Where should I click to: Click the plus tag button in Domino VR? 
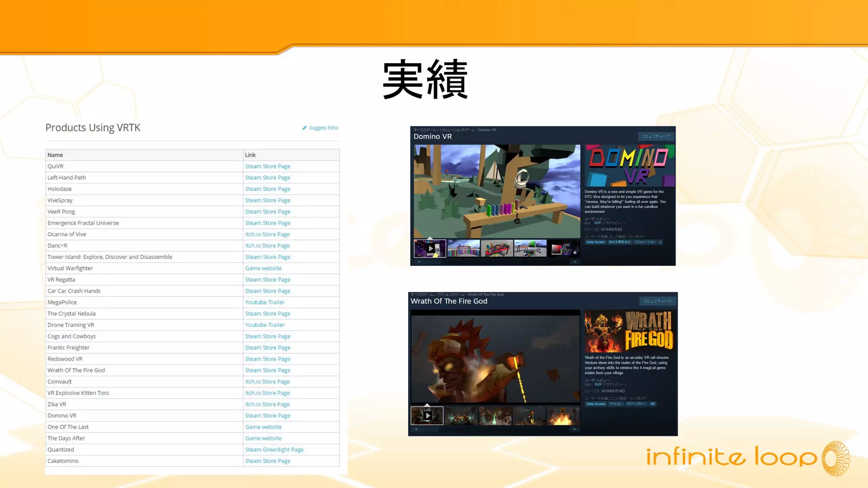pos(660,242)
